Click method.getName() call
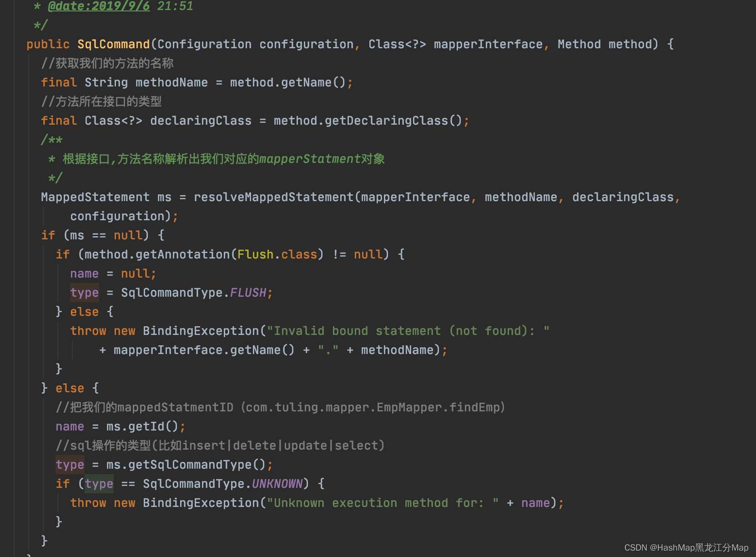Screen dimensions: 756x557 point(288,82)
